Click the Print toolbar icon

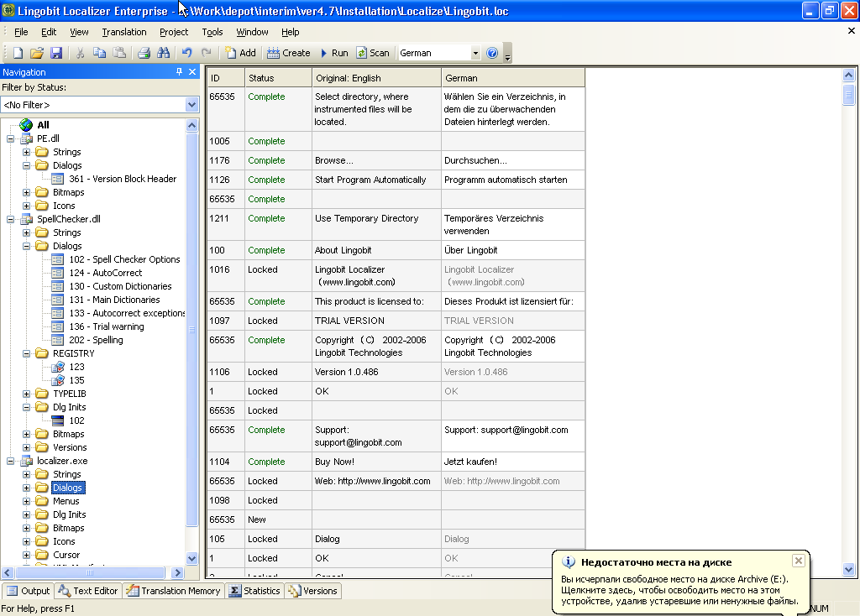point(144,53)
